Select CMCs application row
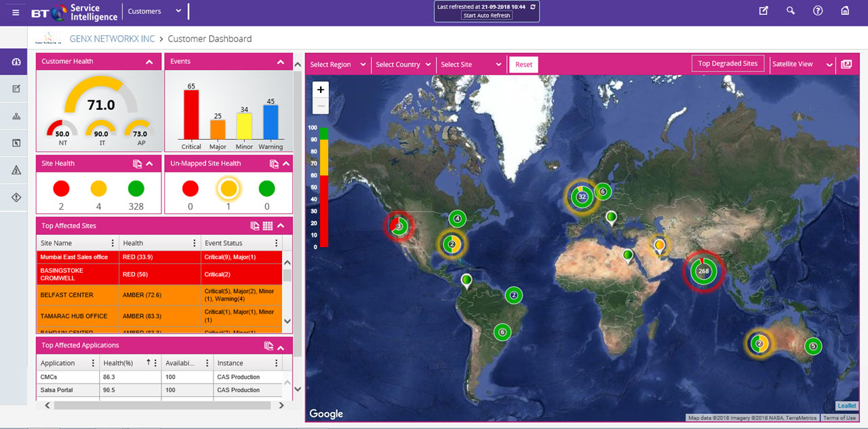 [159, 377]
